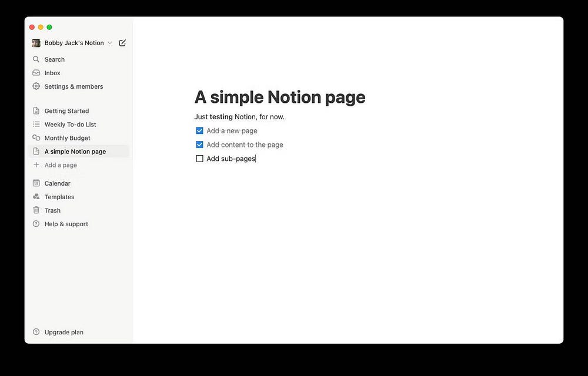Click the Help & support question icon
Image resolution: width=588 pixels, height=376 pixels.
click(x=36, y=224)
